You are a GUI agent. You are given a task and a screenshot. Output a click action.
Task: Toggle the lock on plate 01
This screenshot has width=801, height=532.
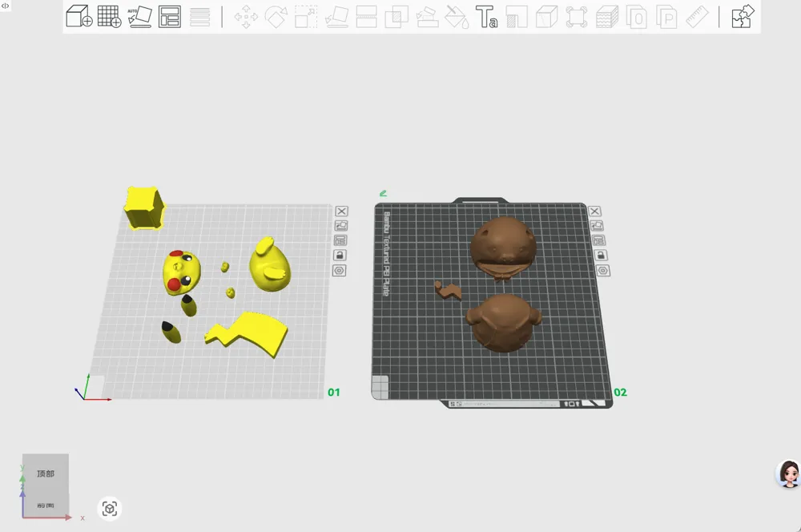coord(340,256)
